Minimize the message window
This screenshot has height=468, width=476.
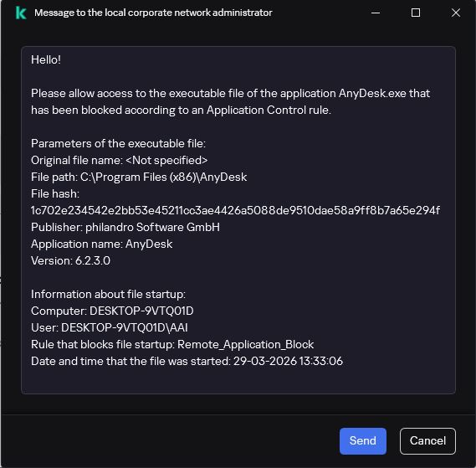pyautogui.click(x=376, y=13)
